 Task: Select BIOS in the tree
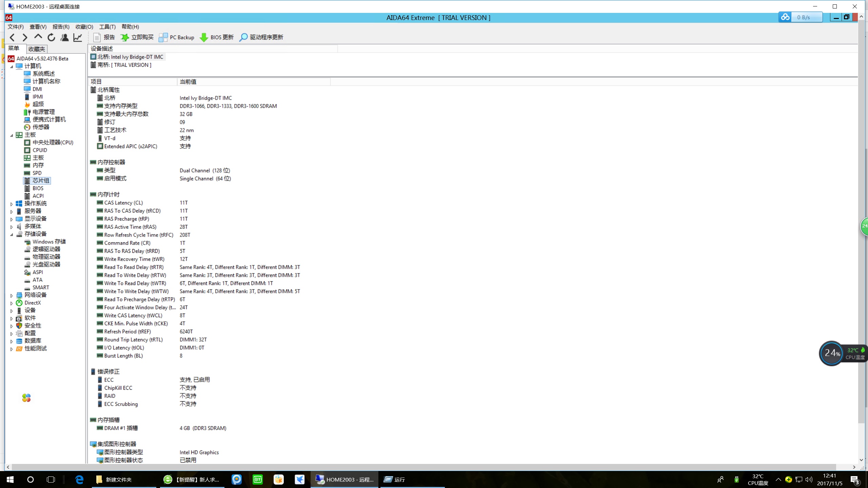(x=38, y=188)
